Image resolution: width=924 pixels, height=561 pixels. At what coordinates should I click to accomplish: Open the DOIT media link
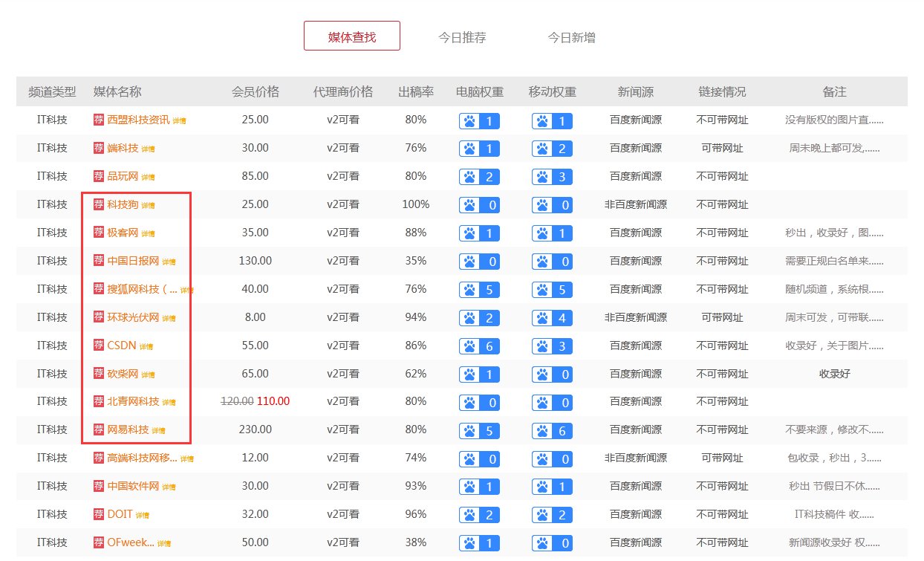[x=120, y=513]
